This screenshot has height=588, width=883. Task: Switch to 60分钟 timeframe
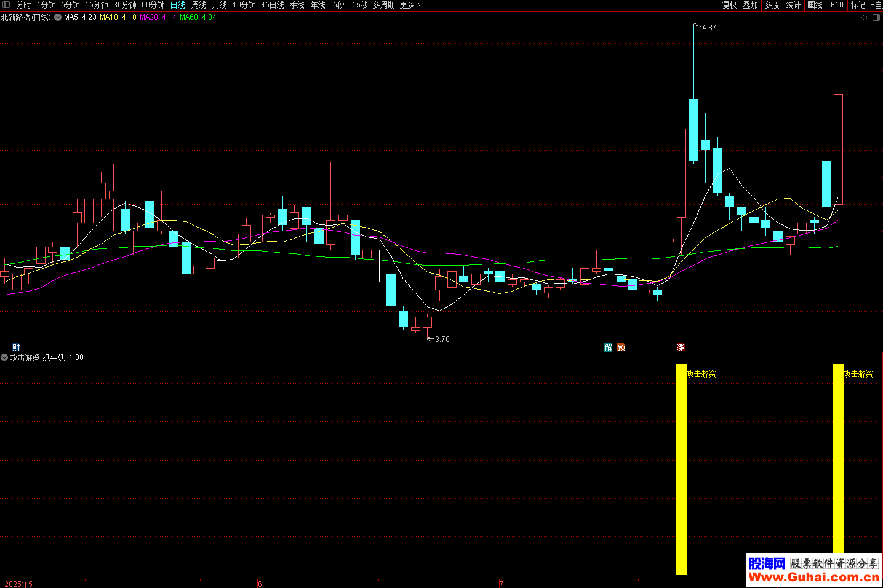(x=153, y=5)
